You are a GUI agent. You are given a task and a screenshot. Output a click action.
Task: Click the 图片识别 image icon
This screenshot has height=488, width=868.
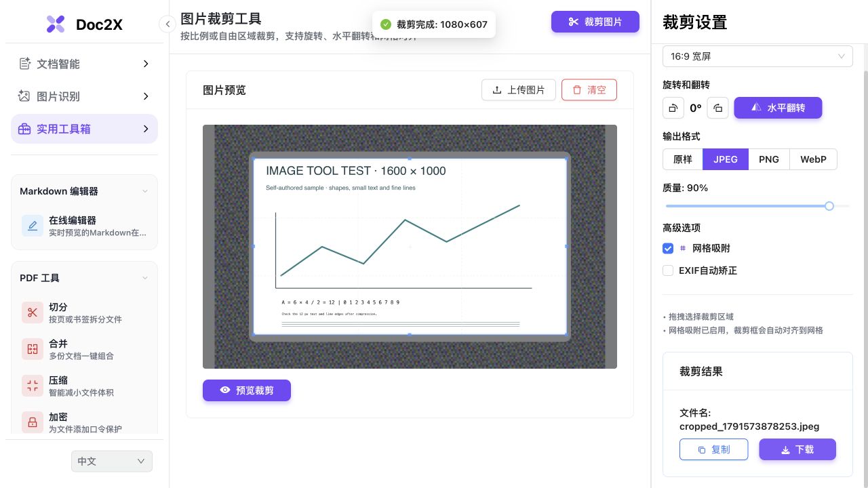[25, 96]
